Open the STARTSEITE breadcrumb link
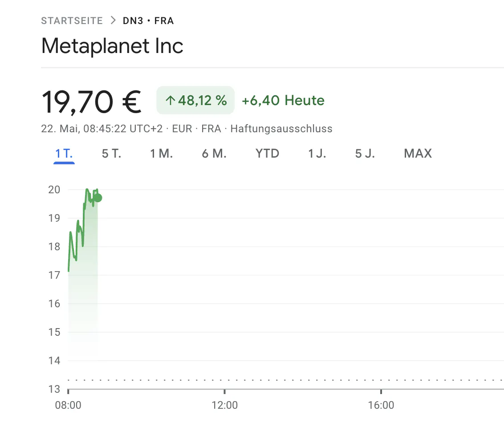This screenshot has width=504, height=423. [72, 20]
